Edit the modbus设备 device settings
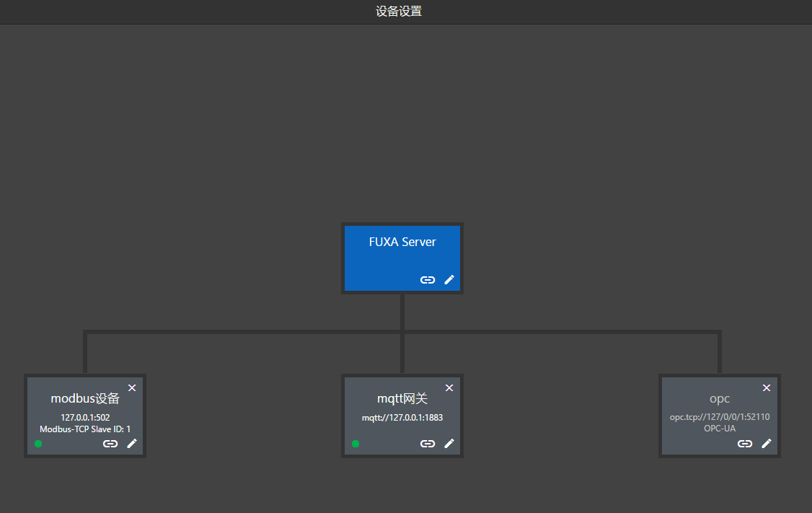The image size is (812, 513). click(132, 444)
